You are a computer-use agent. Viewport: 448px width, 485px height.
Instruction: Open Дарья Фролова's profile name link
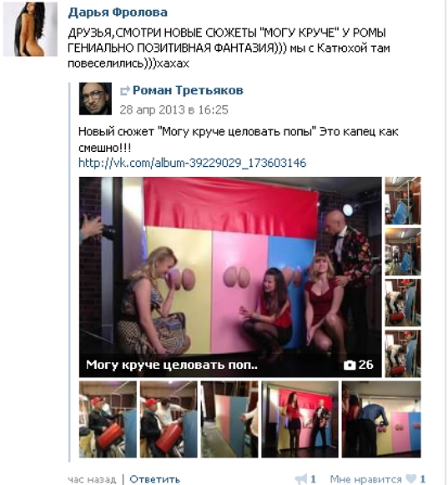[118, 12]
